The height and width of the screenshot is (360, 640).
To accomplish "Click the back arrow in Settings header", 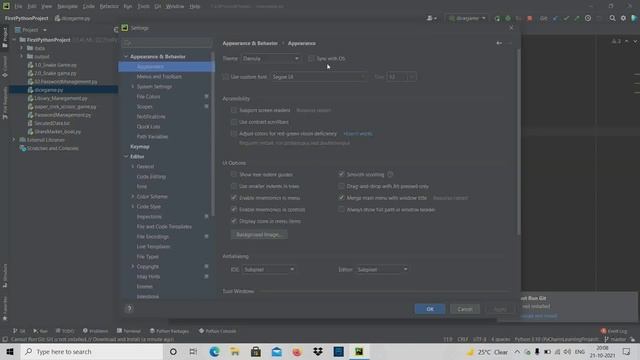I will click(x=499, y=43).
